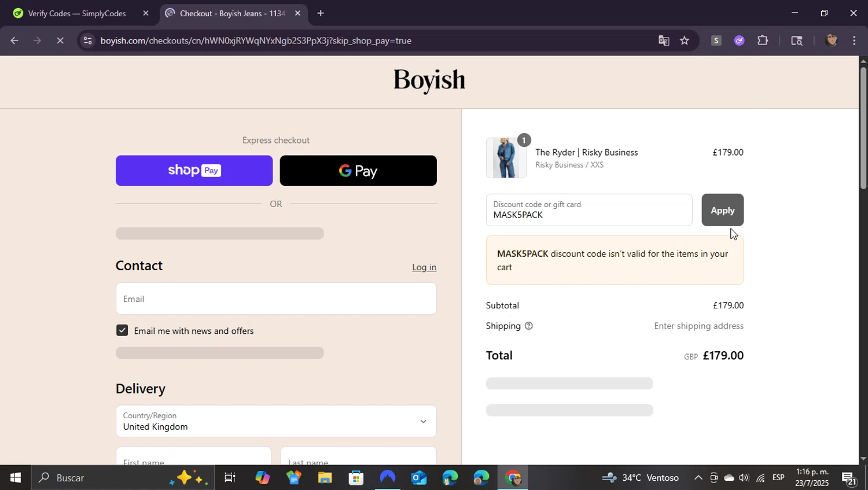Open Microsoft Store from the taskbar

coord(356,478)
